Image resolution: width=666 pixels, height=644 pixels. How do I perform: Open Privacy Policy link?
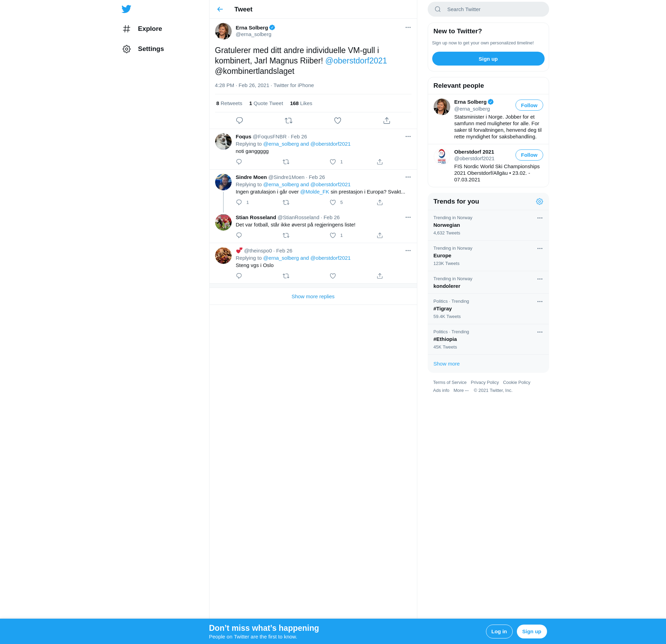click(x=485, y=383)
